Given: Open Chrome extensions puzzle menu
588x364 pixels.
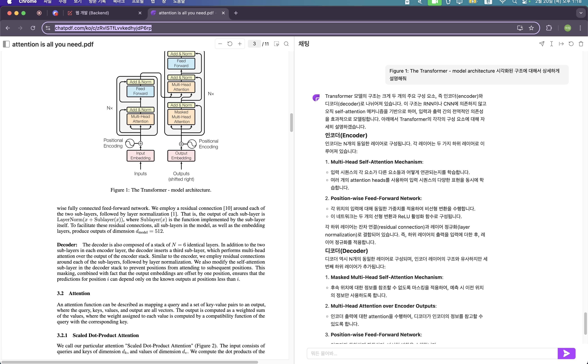Looking at the screenshot, I should click(549, 28).
